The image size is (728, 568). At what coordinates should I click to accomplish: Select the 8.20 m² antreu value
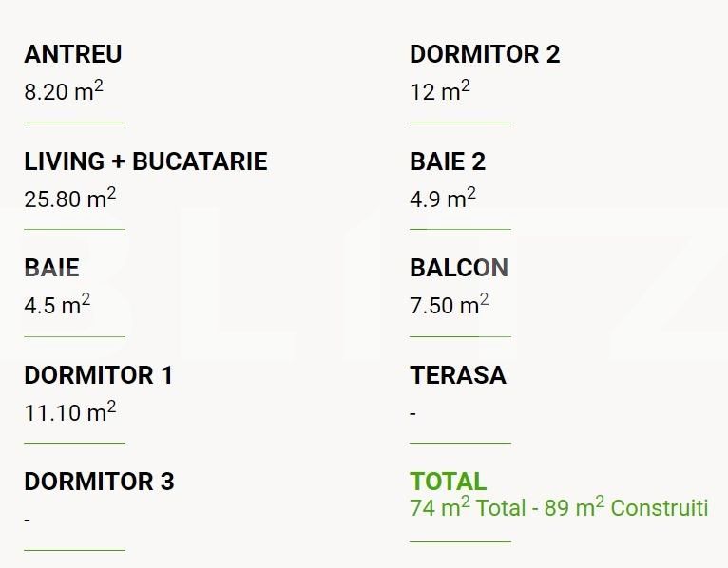click(63, 93)
